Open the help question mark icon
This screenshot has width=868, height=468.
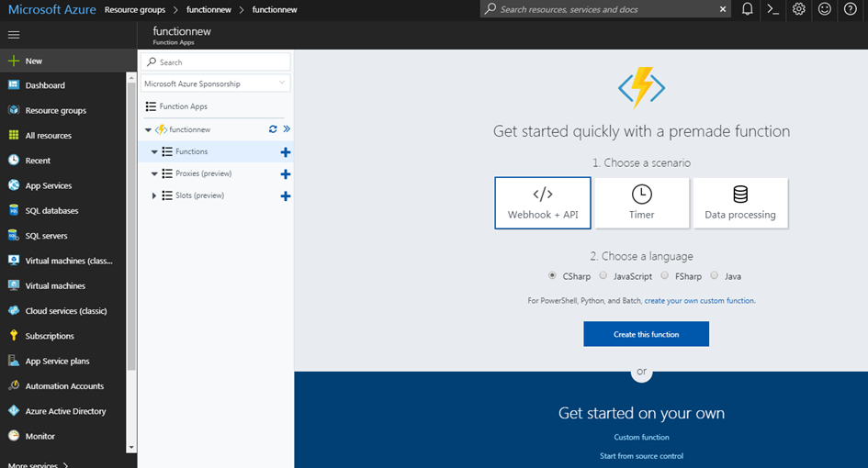pos(851,9)
